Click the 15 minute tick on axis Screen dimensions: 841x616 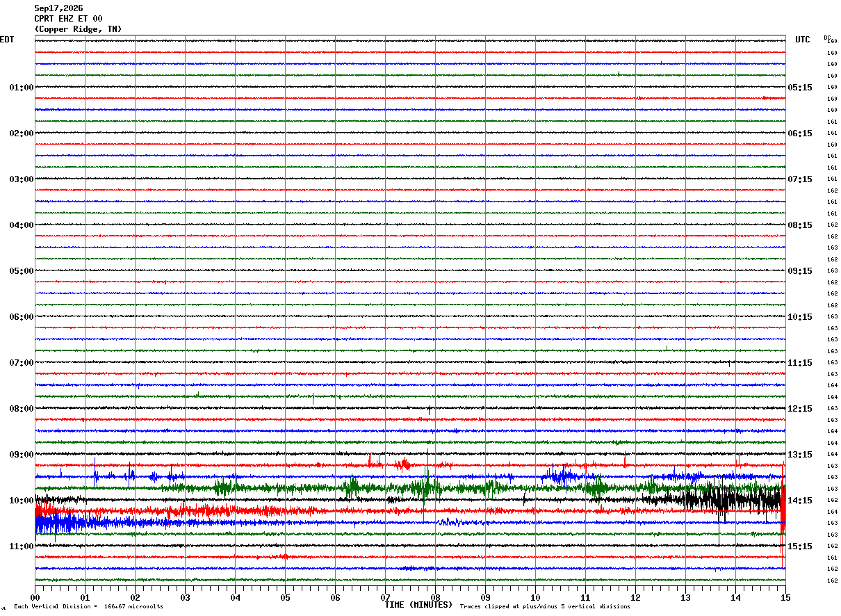(785, 597)
